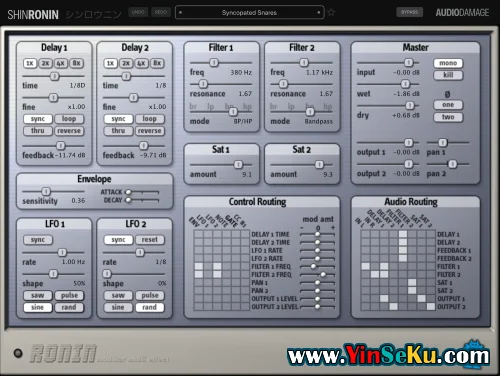500x376 pixels.
Task: Toggle Delay 1 sync button
Action: coord(38,119)
